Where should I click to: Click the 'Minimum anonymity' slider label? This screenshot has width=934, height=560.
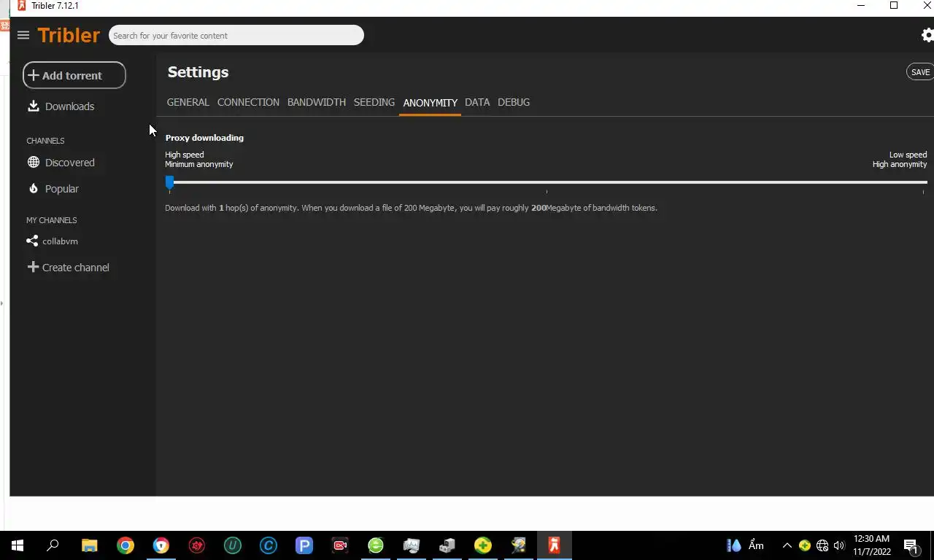199,164
